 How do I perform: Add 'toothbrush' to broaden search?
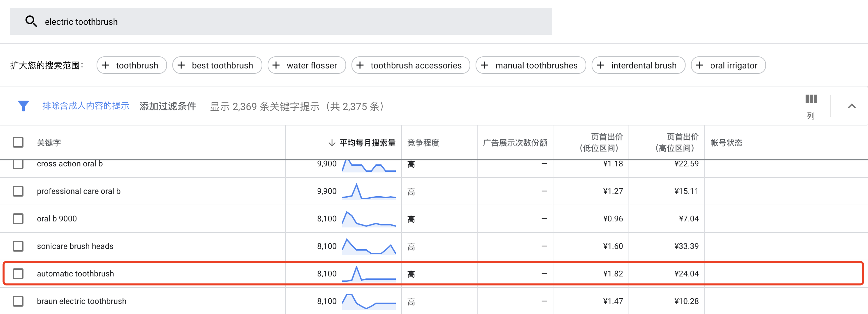click(x=132, y=65)
